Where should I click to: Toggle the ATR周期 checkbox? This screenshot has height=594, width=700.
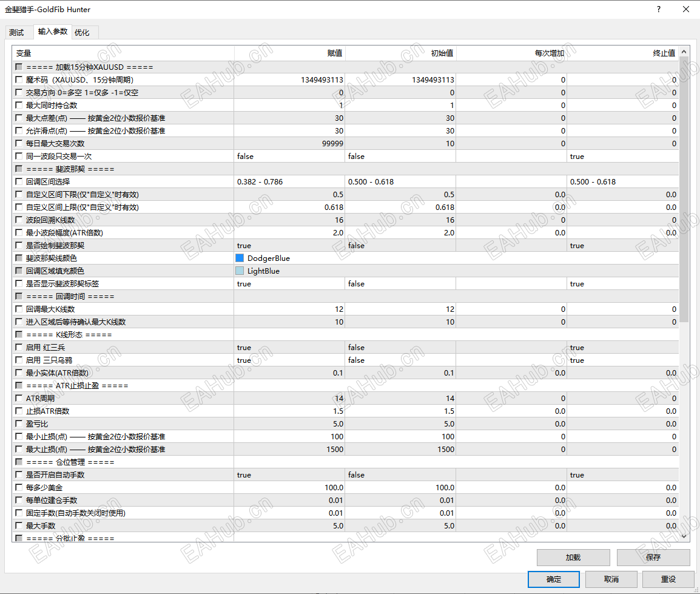point(19,398)
